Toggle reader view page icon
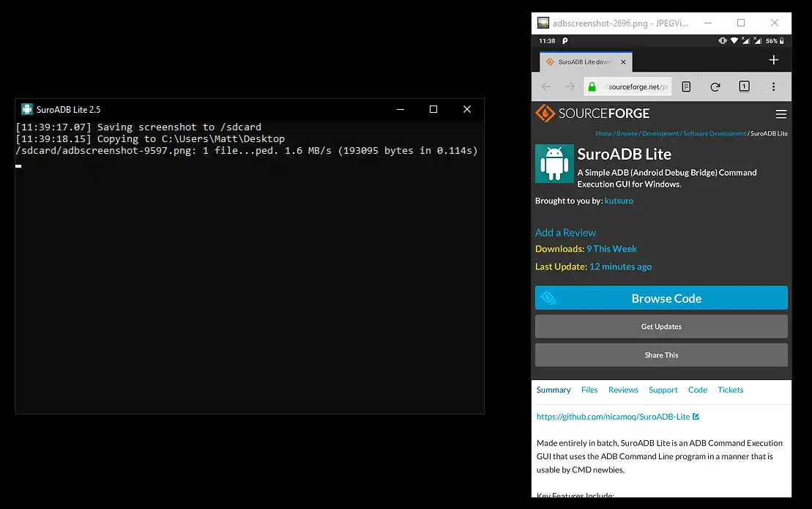812x509 pixels. 686,86
